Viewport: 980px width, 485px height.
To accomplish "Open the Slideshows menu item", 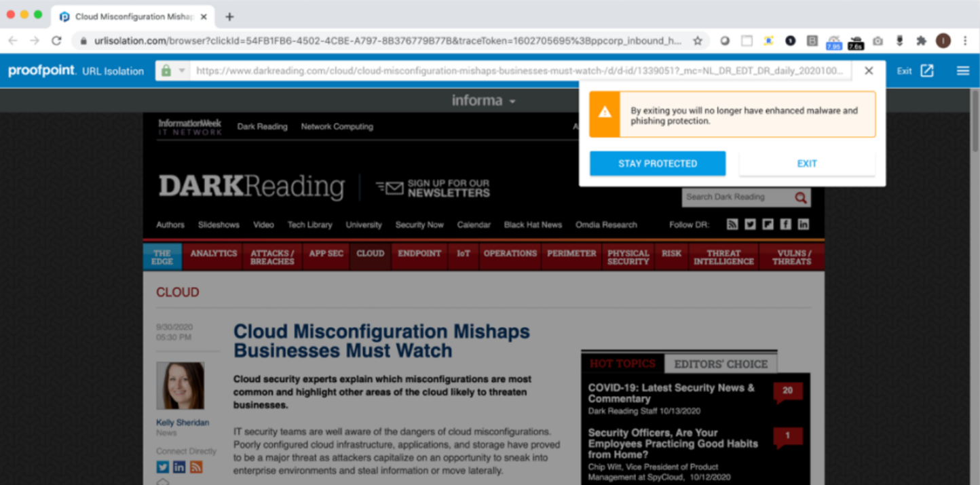I will click(x=219, y=225).
